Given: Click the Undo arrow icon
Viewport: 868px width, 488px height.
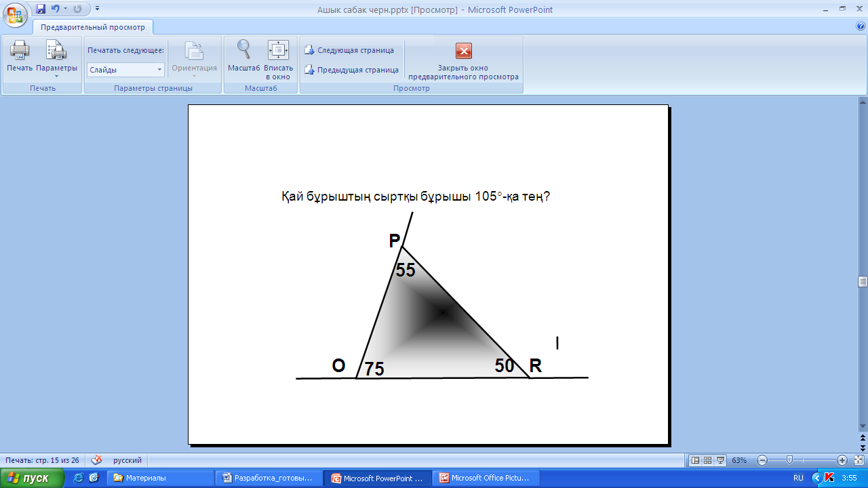Looking at the screenshot, I should click(55, 9).
